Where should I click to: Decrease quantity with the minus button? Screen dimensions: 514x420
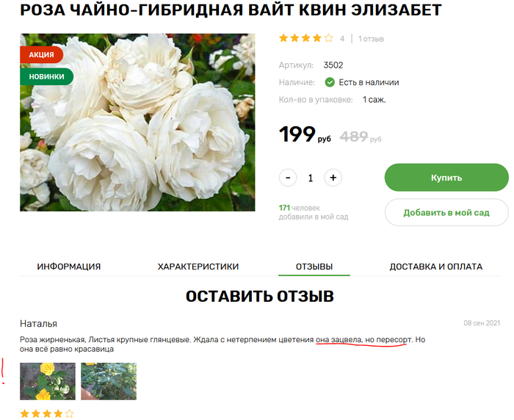[288, 178]
